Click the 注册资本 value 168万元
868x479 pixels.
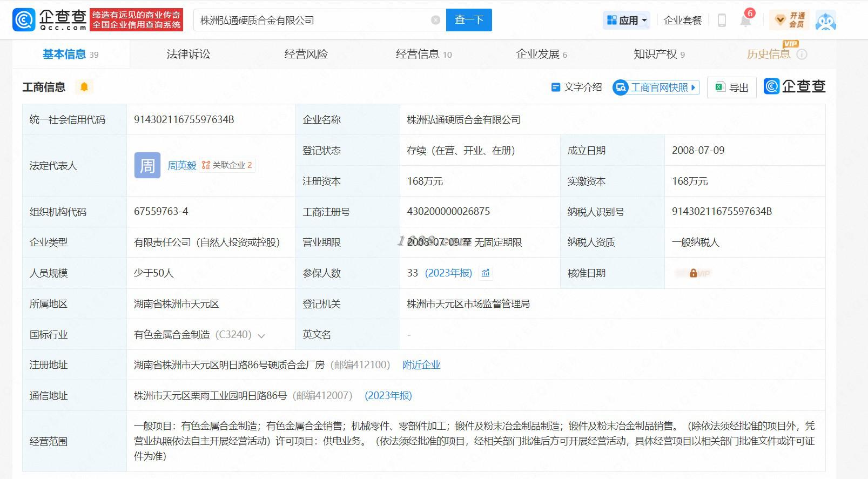coord(425,181)
